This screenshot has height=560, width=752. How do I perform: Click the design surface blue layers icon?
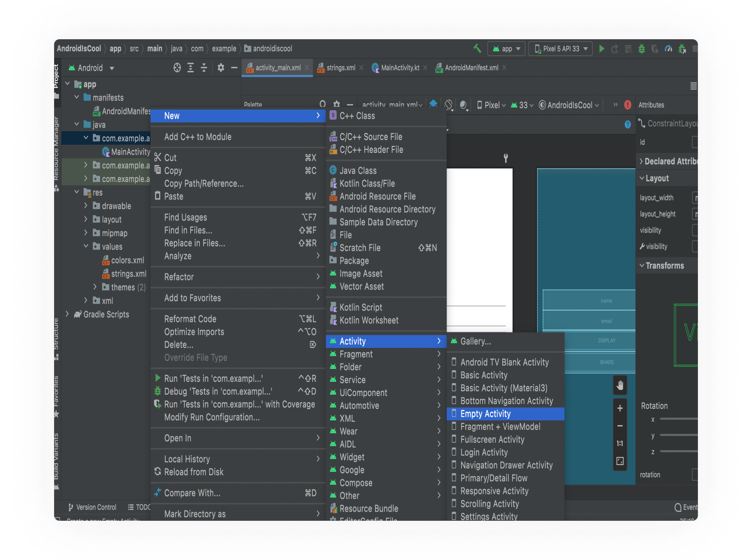point(433,104)
